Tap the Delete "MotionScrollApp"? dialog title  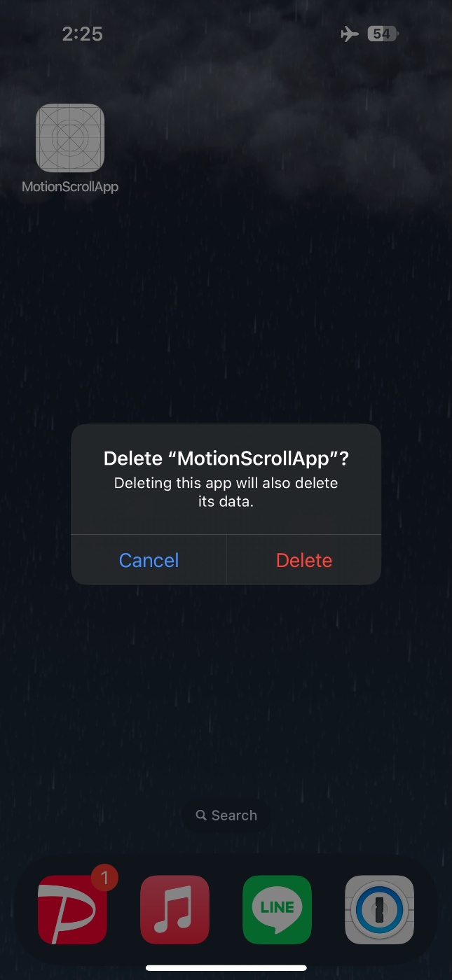[226, 458]
